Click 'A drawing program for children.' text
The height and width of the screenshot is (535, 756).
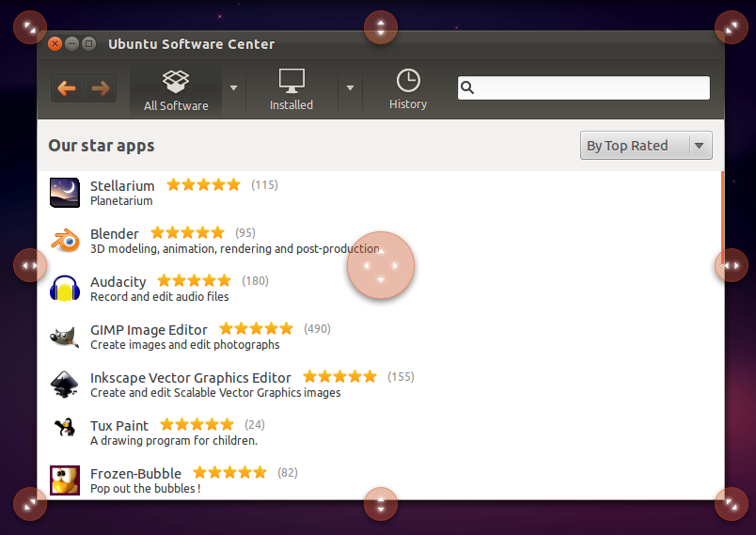point(174,441)
